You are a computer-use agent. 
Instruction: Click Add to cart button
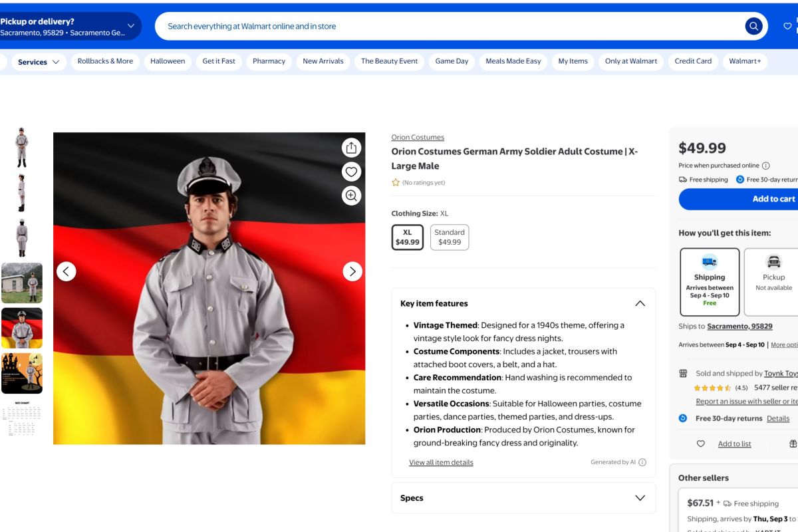tap(738, 199)
